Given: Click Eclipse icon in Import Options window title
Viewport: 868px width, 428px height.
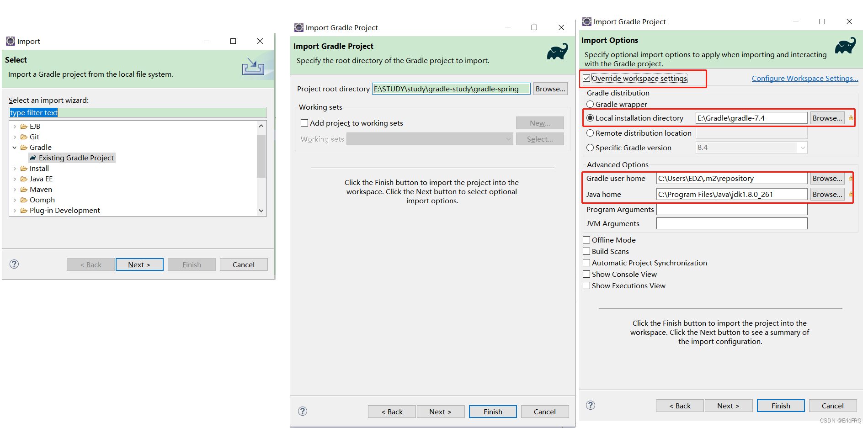Looking at the screenshot, I should [586, 21].
